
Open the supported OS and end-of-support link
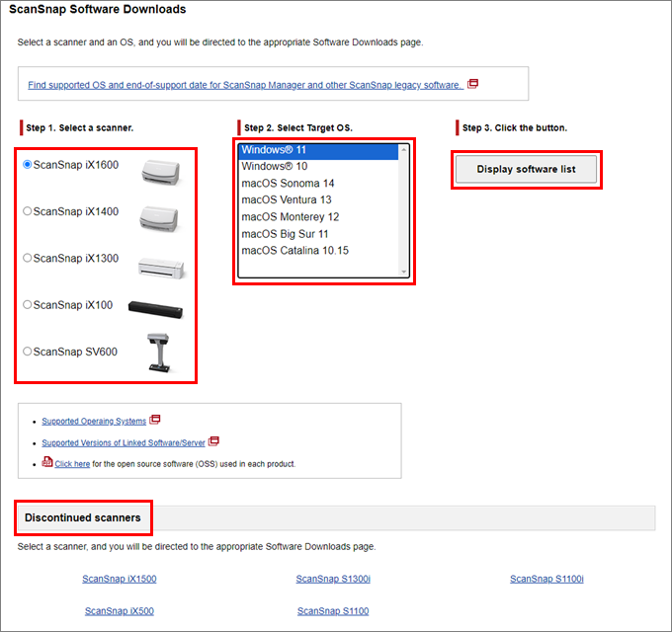pyautogui.click(x=245, y=85)
